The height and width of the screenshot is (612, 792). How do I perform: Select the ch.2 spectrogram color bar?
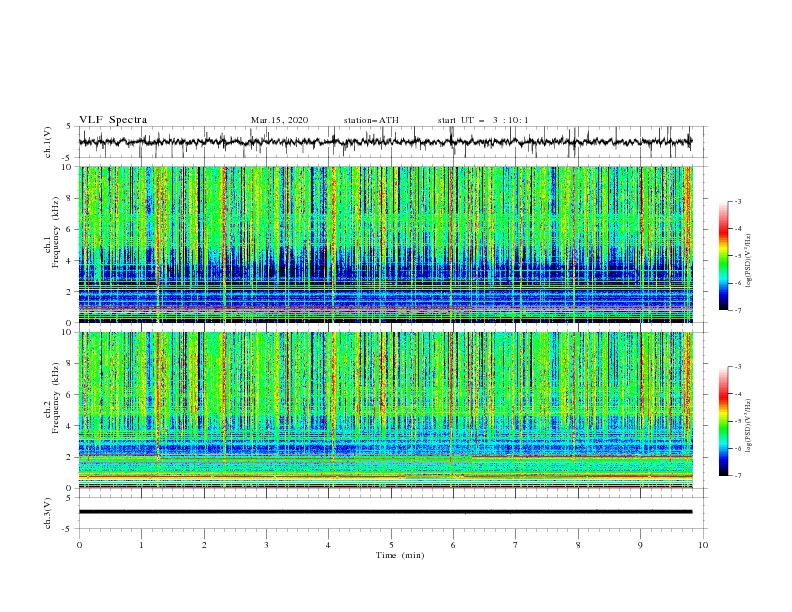click(723, 421)
